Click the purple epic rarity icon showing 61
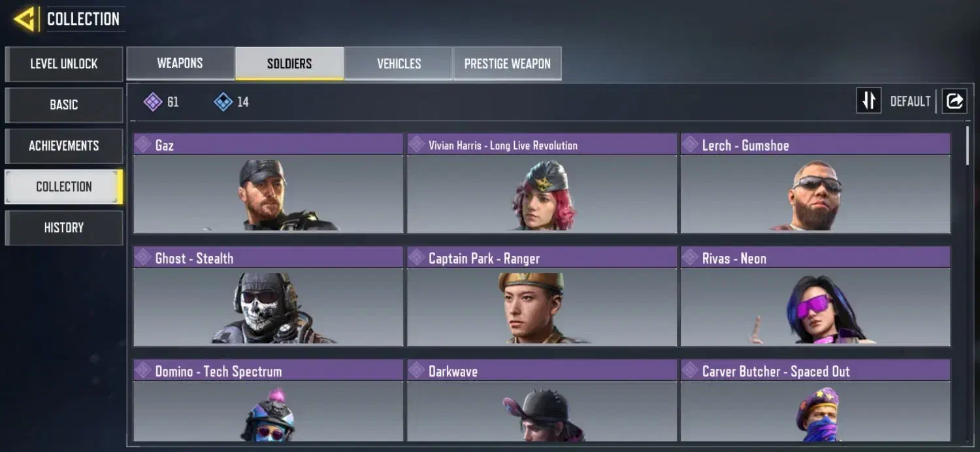The height and width of the screenshot is (452, 980). click(x=153, y=102)
